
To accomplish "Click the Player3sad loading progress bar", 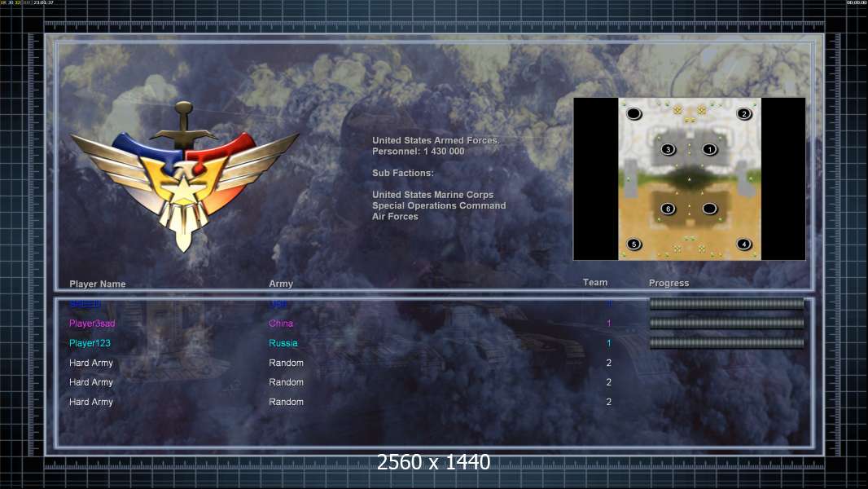I will coord(726,323).
